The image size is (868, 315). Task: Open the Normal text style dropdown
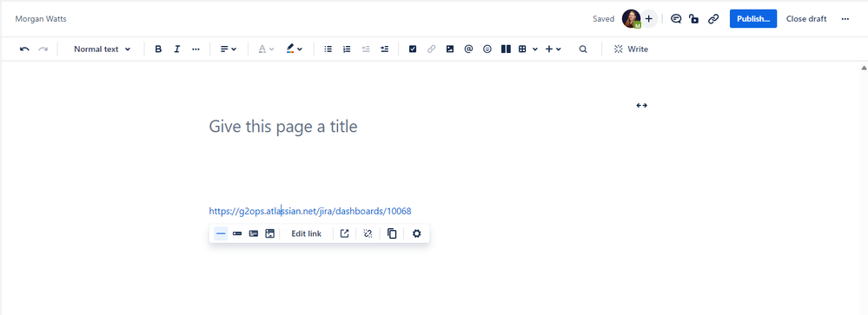103,49
